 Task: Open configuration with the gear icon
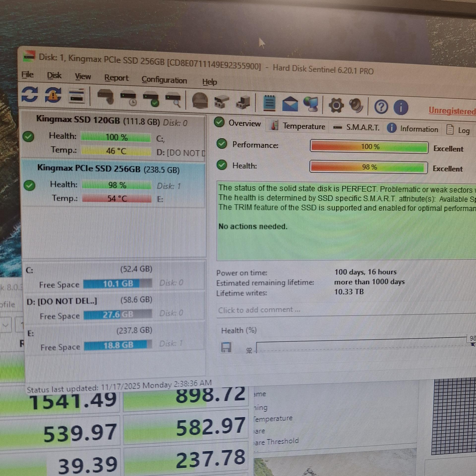click(x=336, y=106)
